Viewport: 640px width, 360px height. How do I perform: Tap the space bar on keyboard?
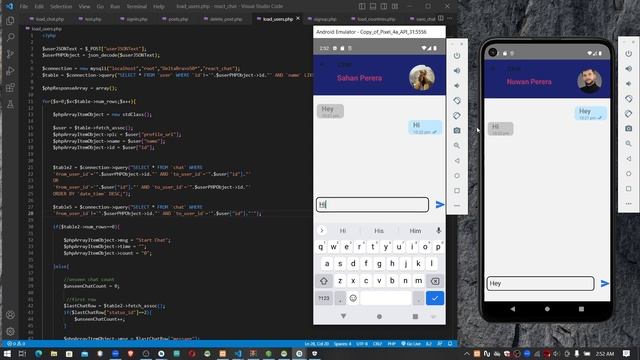click(386, 298)
